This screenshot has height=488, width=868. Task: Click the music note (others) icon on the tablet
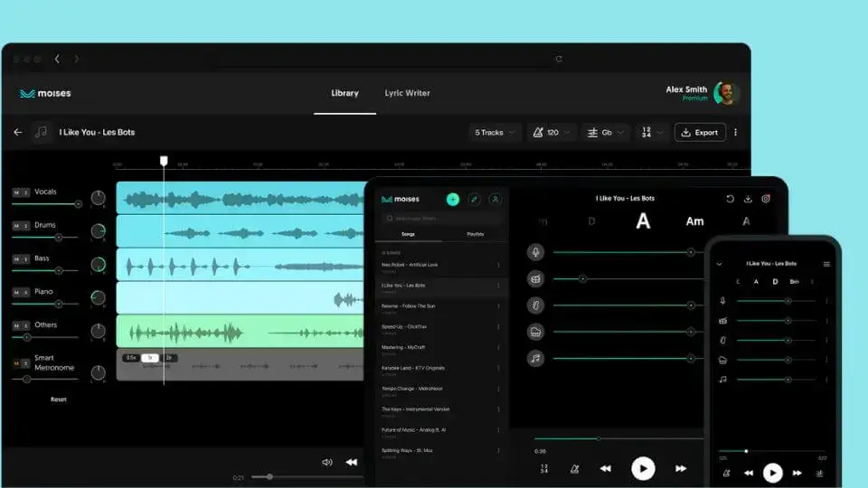pyautogui.click(x=535, y=359)
